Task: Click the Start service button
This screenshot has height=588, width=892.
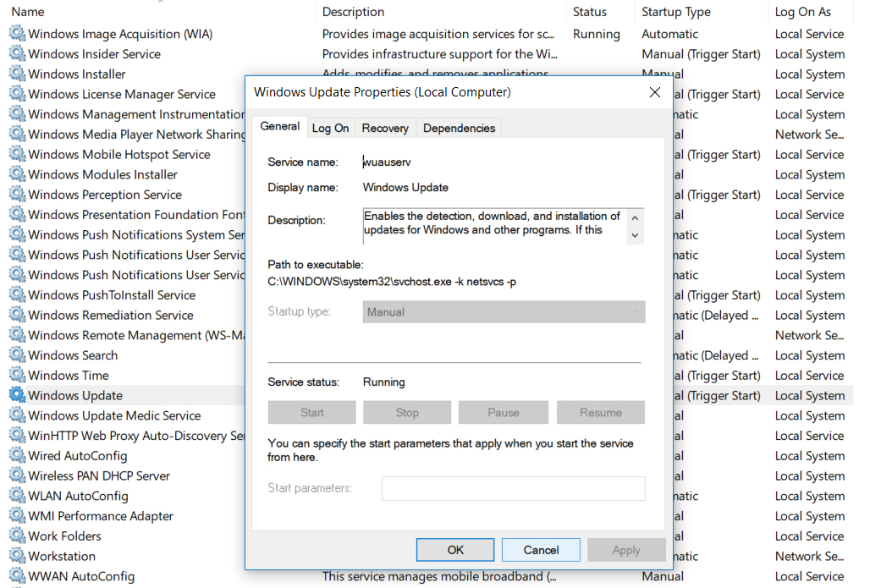Action: click(311, 412)
